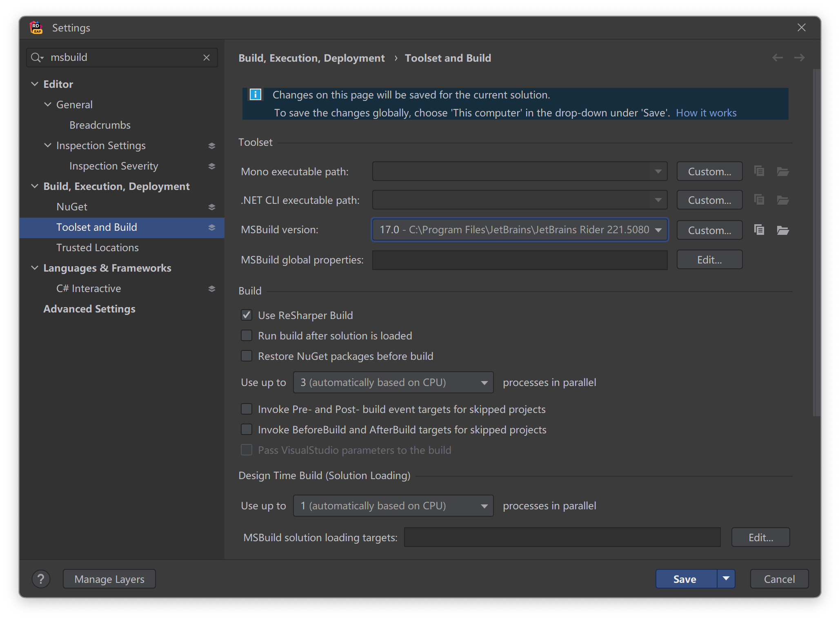This screenshot has width=840, height=620.
Task: Open folder for MSBuild version path
Action: [782, 230]
